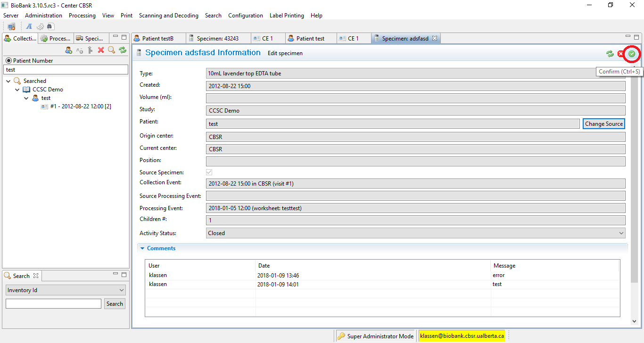Switch to the Patient test editor tab
The image size is (644, 343).
310,39
